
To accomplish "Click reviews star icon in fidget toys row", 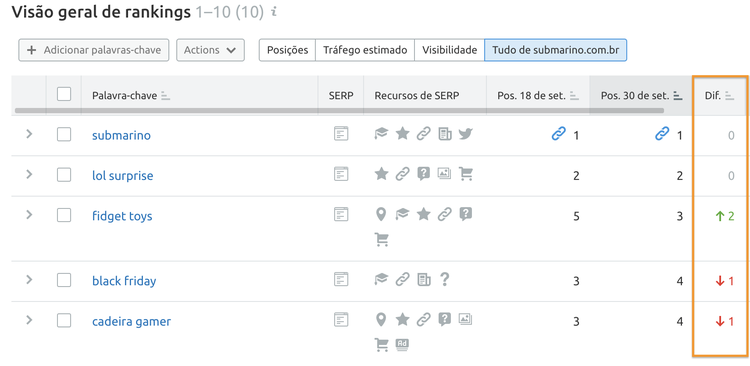I will coord(424,214).
